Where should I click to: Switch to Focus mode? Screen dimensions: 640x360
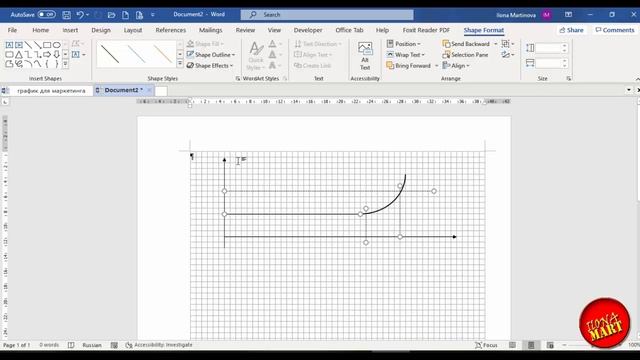(x=486, y=345)
